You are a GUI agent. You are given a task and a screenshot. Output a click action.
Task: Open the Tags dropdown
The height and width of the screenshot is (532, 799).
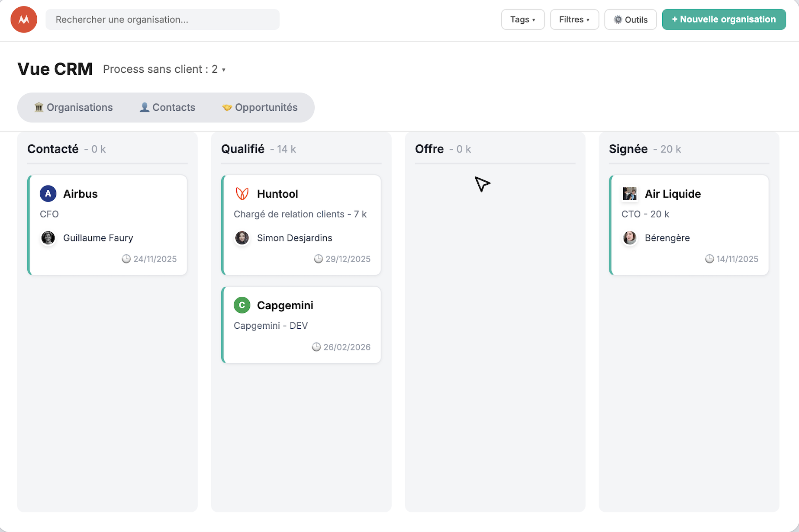tap(522, 19)
